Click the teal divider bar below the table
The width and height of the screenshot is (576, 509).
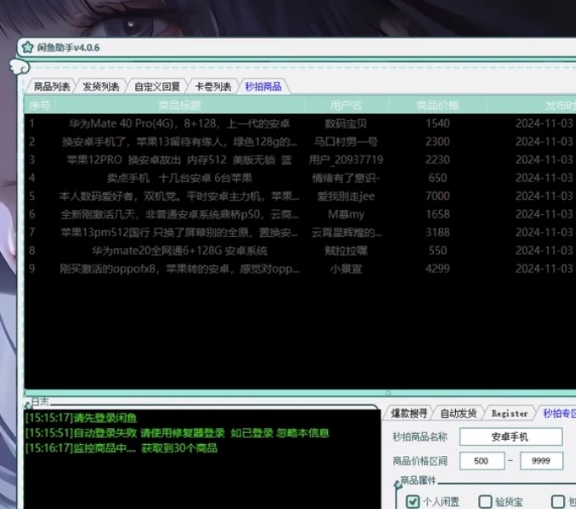[300, 393]
